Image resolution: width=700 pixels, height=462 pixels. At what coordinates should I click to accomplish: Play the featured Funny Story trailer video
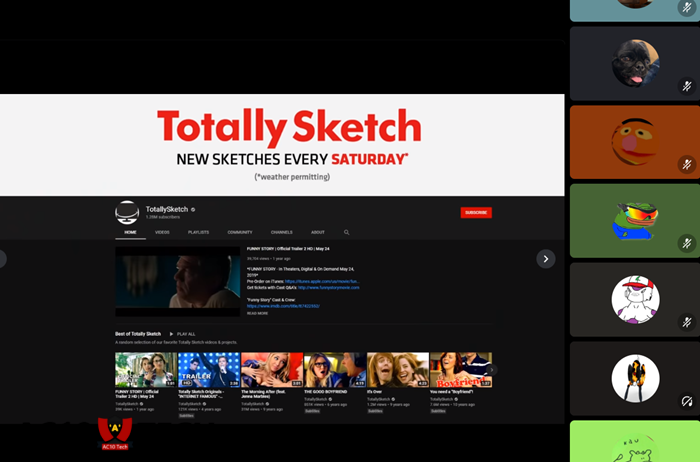click(x=177, y=282)
